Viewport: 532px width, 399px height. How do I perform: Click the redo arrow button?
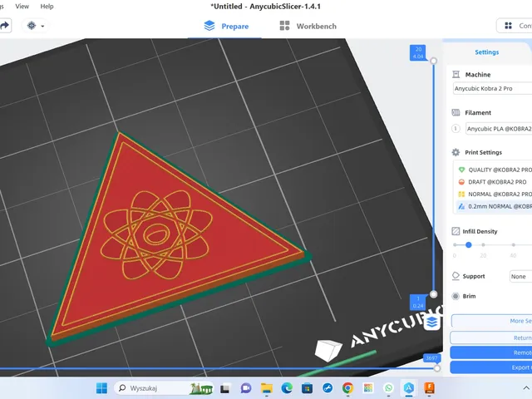click(x=5, y=26)
